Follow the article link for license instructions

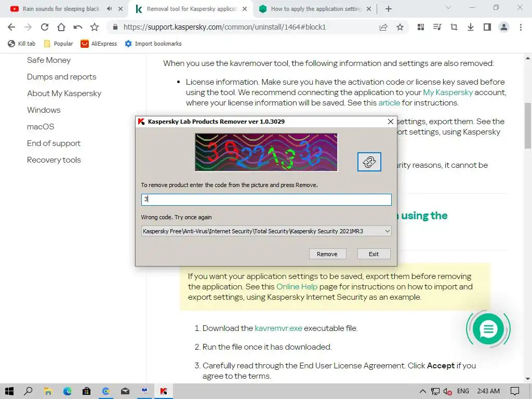pyautogui.click(x=389, y=102)
